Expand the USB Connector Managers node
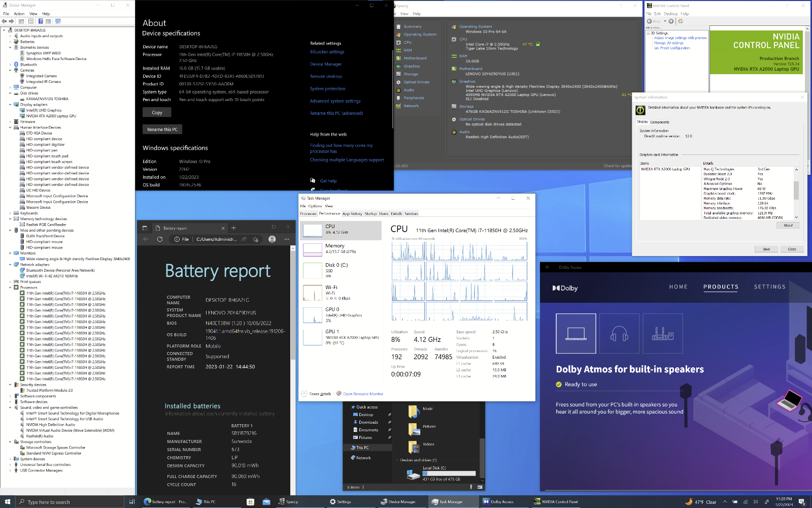Image resolution: width=812 pixels, height=508 pixels. (x=10, y=470)
